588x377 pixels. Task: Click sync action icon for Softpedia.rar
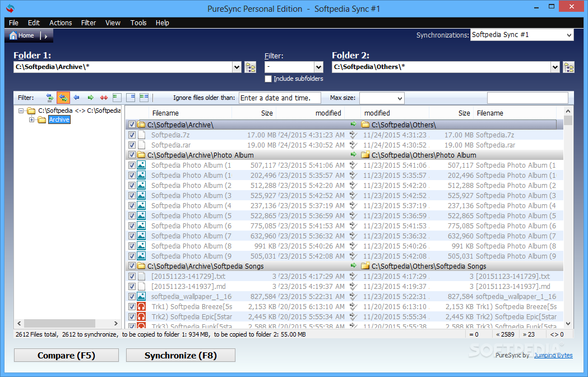click(x=353, y=145)
